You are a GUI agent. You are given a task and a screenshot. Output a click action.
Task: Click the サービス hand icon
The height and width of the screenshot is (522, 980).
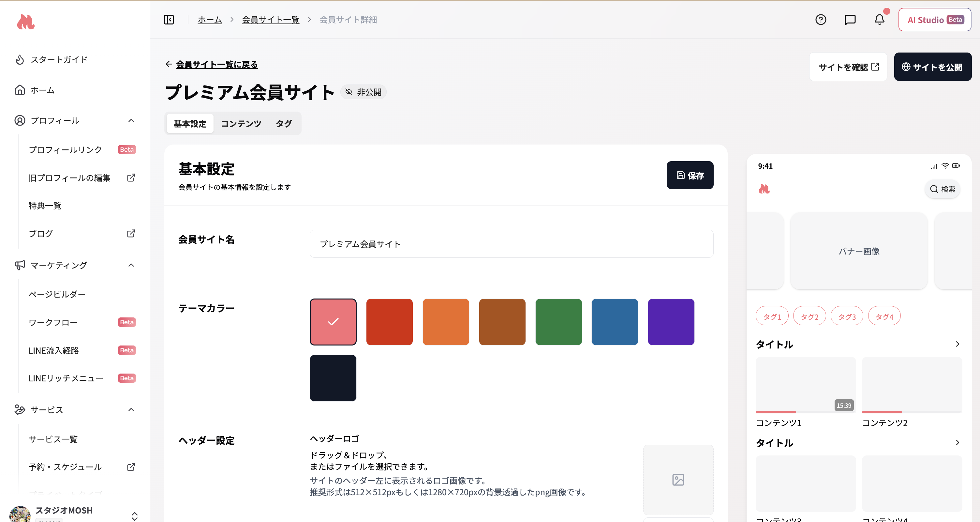pyautogui.click(x=20, y=410)
